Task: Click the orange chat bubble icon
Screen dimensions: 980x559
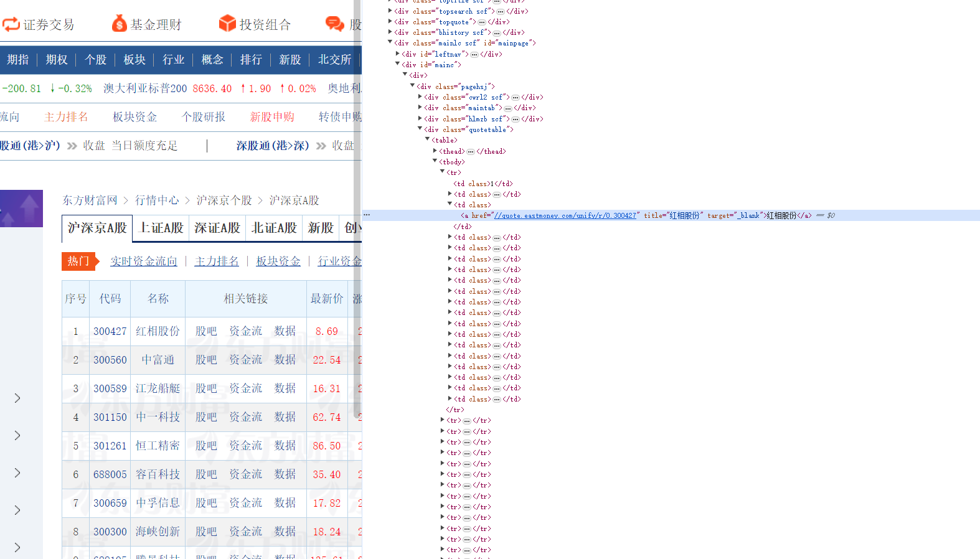Action: 335,24
